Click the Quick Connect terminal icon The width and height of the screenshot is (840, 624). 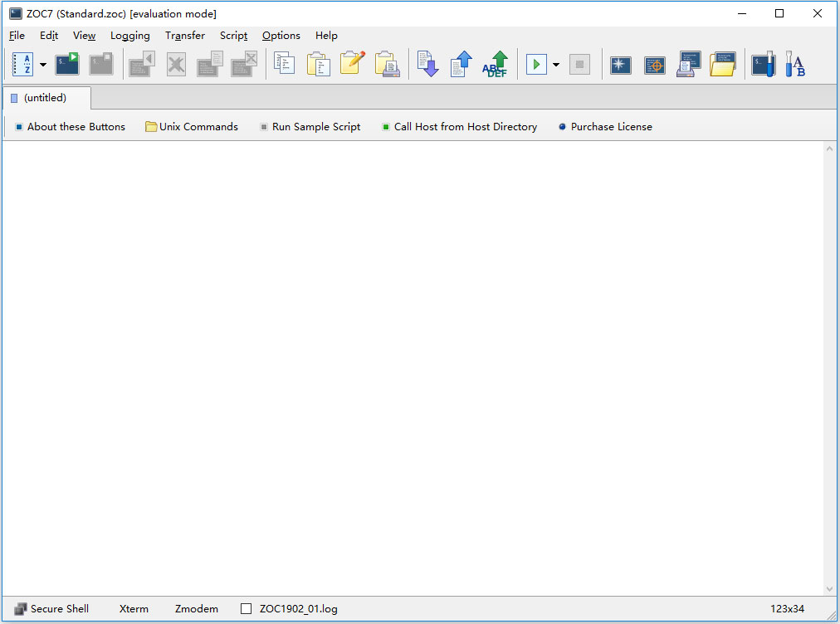click(x=67, y=64)
